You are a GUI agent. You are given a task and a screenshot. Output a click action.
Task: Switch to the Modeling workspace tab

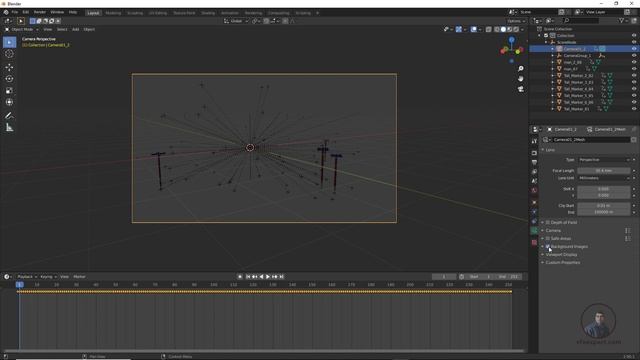pyautogui.click(x=113, y=13)
